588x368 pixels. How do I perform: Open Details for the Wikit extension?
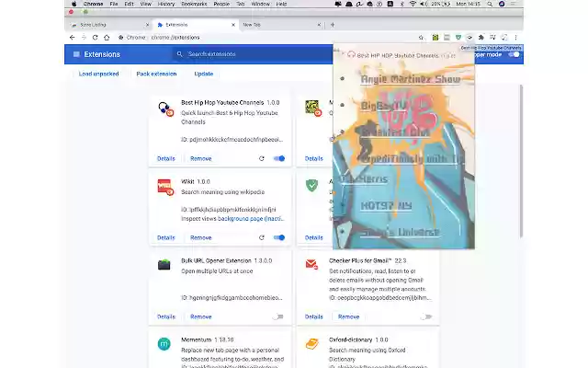coord(166,237)
